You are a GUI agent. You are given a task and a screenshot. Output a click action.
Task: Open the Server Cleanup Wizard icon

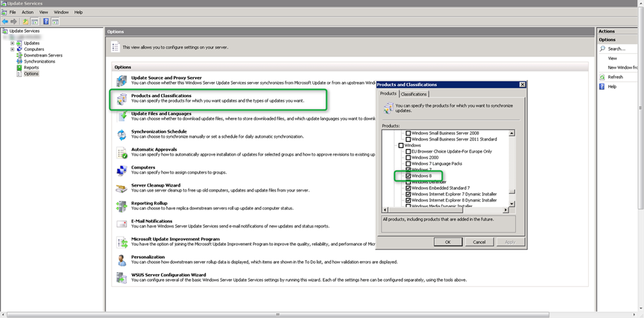click(x=121, y=189)
